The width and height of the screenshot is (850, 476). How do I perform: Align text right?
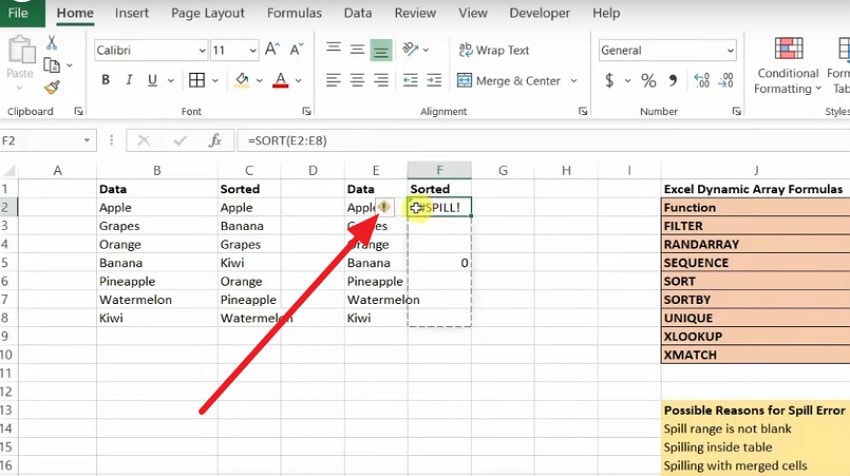[381, 81]
